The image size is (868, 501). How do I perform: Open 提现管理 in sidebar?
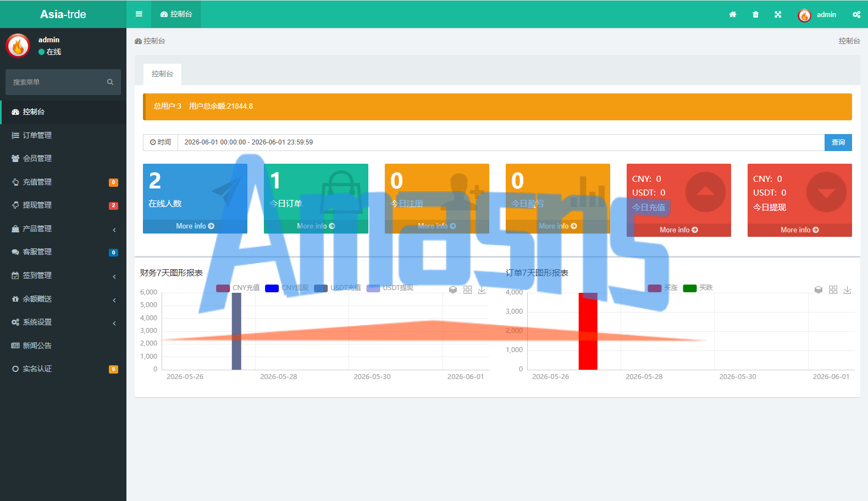[x=63, y=205]
